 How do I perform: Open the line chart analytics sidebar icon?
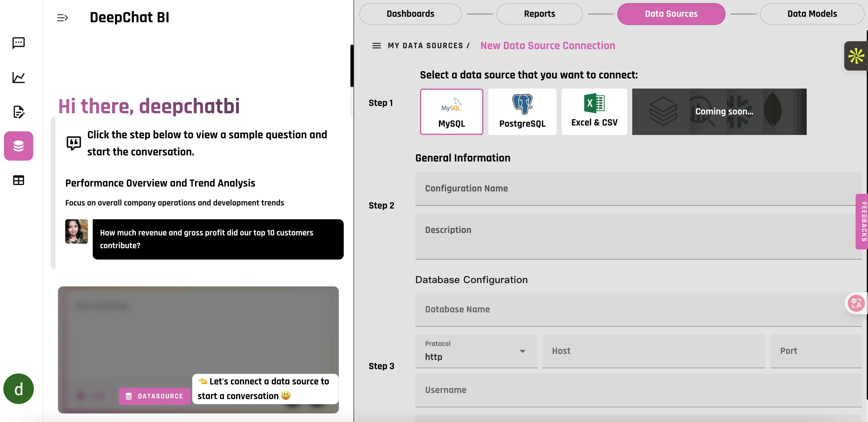19,78
